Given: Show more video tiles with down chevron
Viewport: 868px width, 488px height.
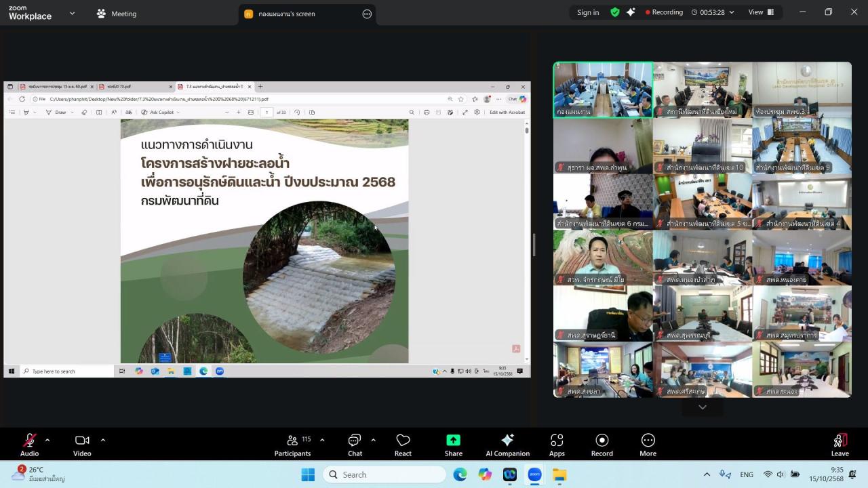Looking at the screenshot, I should pyautogui.click(x=703, y=407).
